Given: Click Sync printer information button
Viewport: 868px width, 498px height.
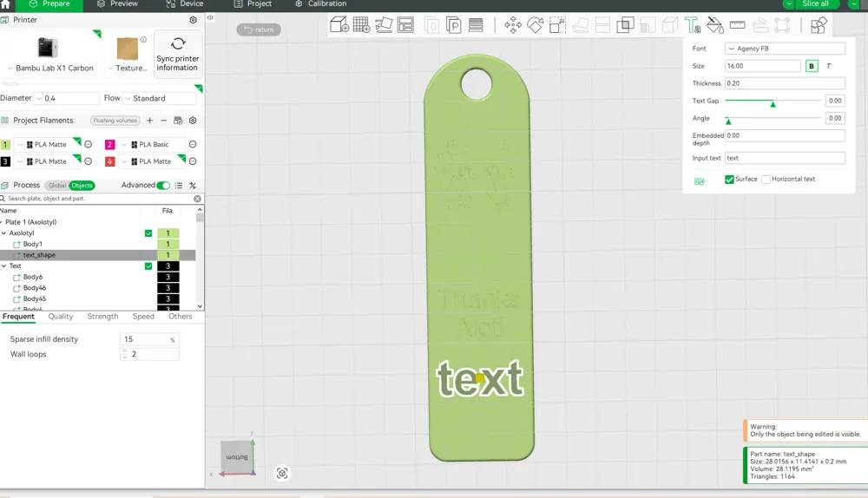Looking at the screenshot, I should [x=178, y=53].
